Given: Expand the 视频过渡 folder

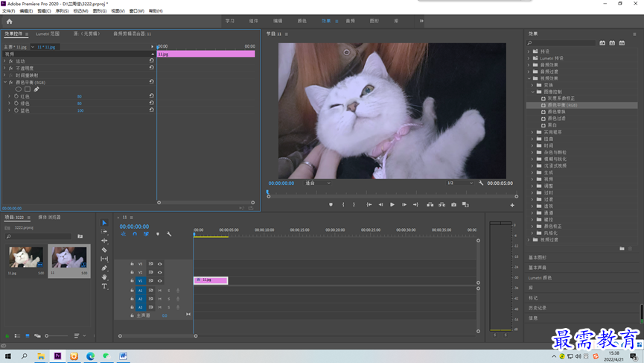Looking at the screenshot, I should tap(529, 240).
